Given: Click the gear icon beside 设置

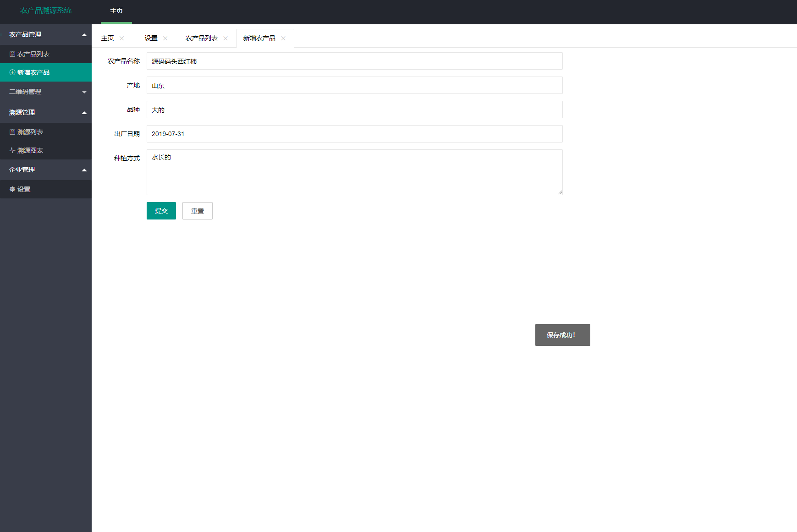Looking at the screenshot, I should click(12, 189).
